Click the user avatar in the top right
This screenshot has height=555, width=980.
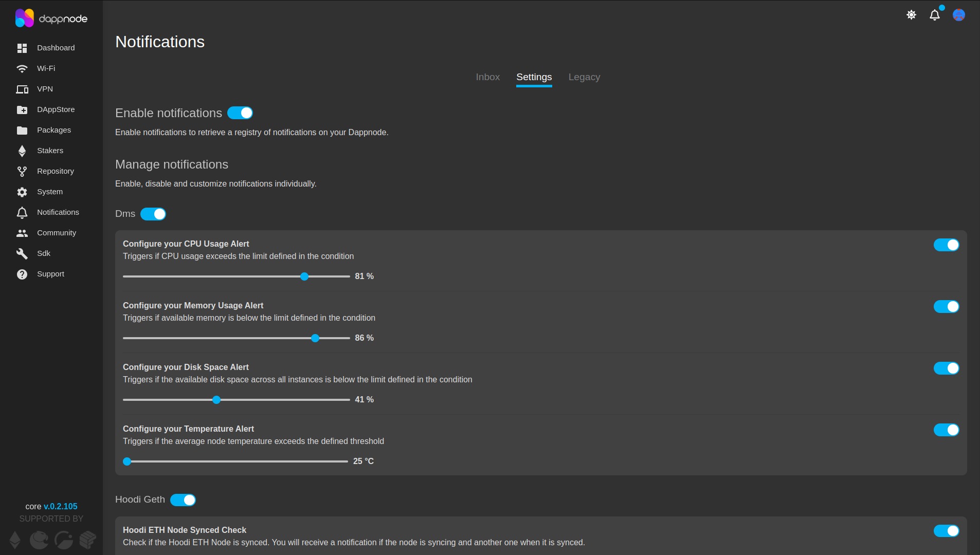point(958,15)
